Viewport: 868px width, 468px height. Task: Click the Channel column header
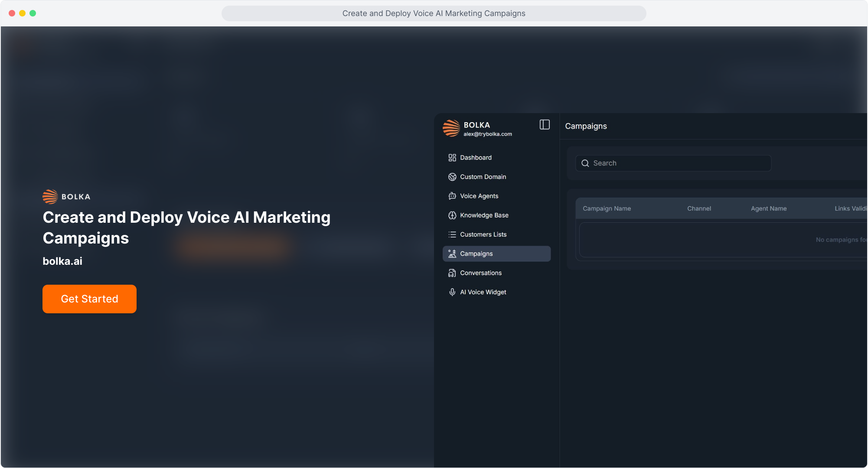click(x=699, y=208)
